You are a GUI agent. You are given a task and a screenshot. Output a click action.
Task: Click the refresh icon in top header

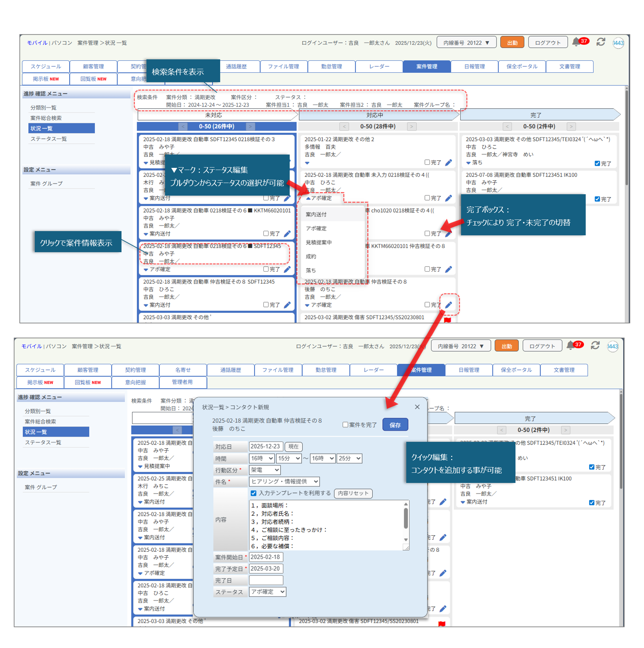click(x=601, y=42)
